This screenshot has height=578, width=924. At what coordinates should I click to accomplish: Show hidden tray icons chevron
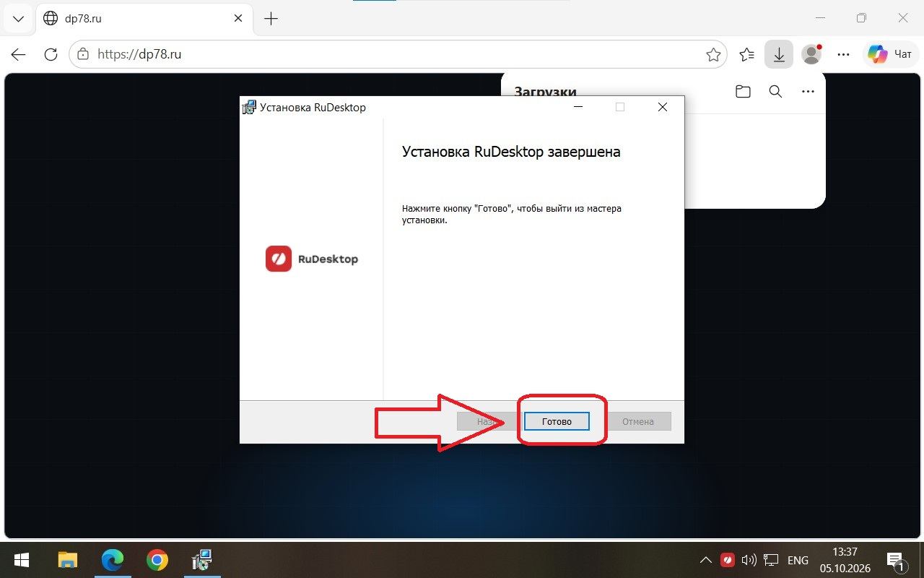706,560
